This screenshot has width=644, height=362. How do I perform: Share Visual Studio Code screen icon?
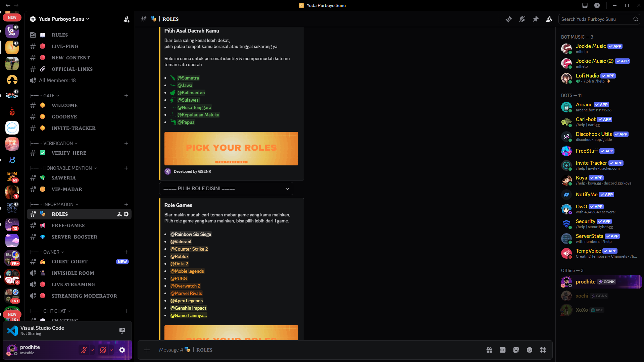(122, 330)
